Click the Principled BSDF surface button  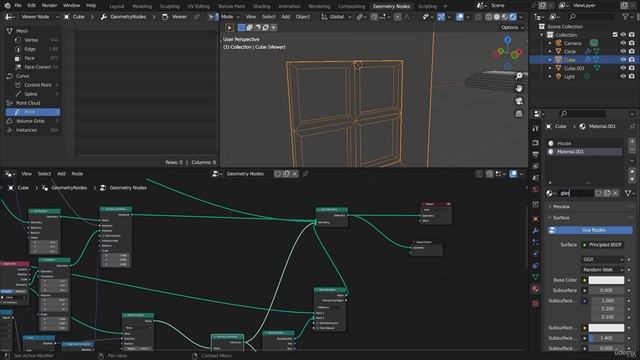coord(602,245)
